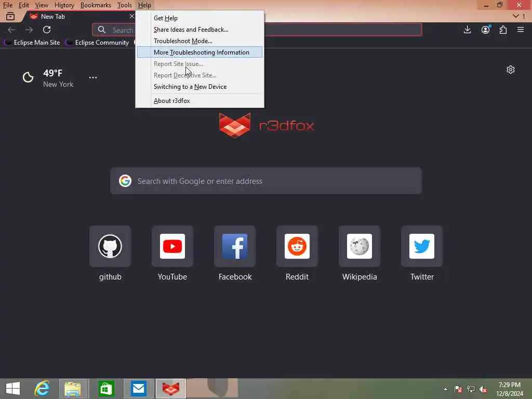Viewport: 532px width, 399px height.
Task: Open the Downloads panel icon
Action: 467,30
